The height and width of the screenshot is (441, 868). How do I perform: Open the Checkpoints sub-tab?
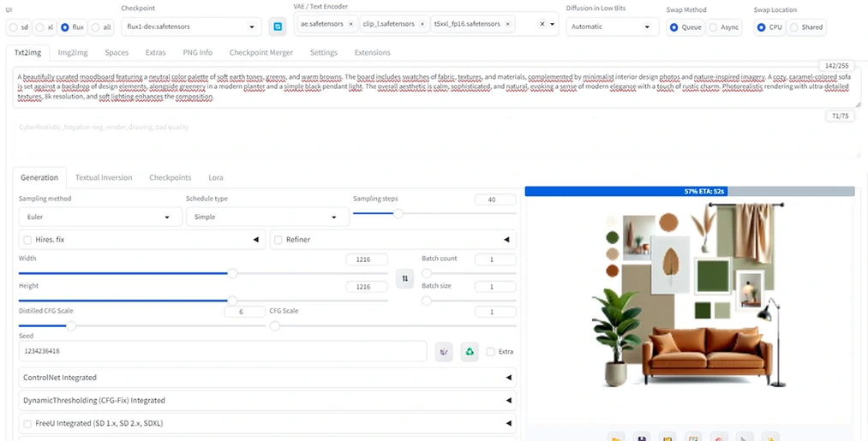[x=171, y=177]
